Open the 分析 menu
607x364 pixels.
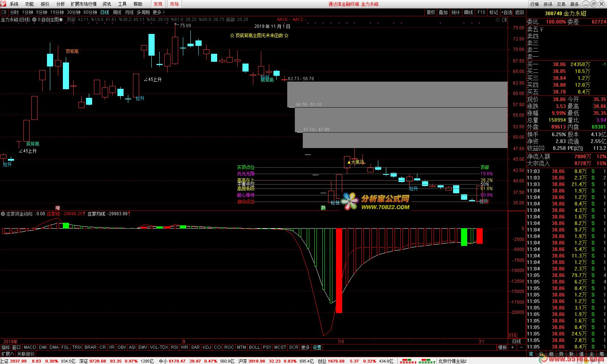click(x=61, y=4)
